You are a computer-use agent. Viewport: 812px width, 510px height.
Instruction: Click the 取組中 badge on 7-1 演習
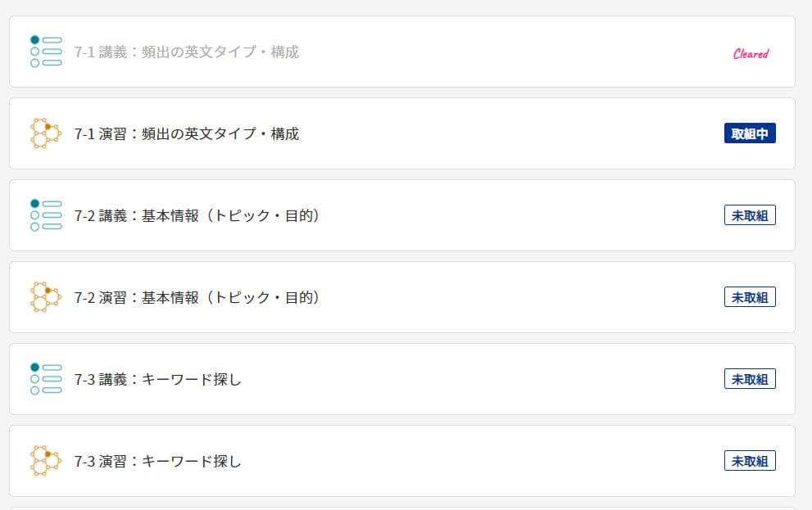coord(750,133)
